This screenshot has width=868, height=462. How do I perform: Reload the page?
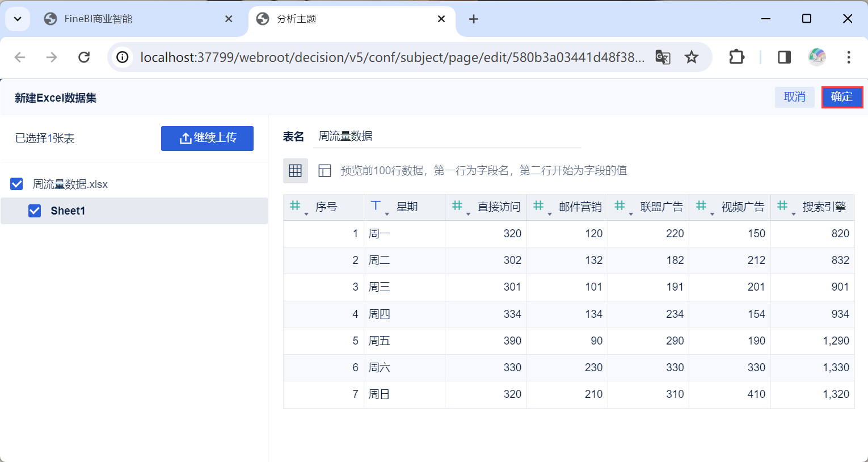coord(84,57)
